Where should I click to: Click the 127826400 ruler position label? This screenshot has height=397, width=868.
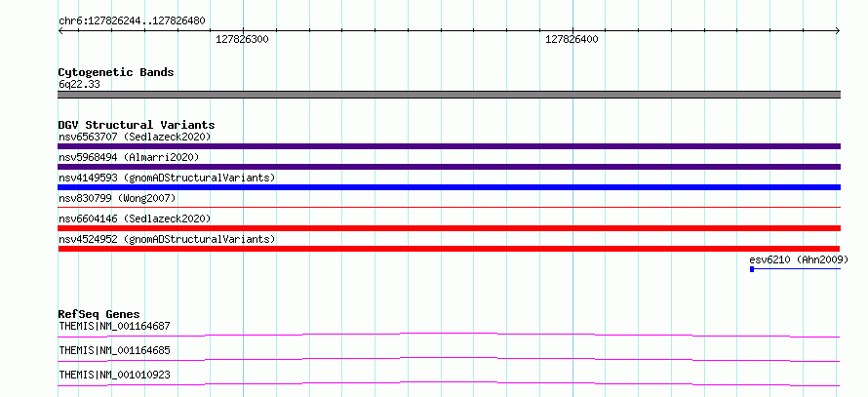tap(572, 39)
